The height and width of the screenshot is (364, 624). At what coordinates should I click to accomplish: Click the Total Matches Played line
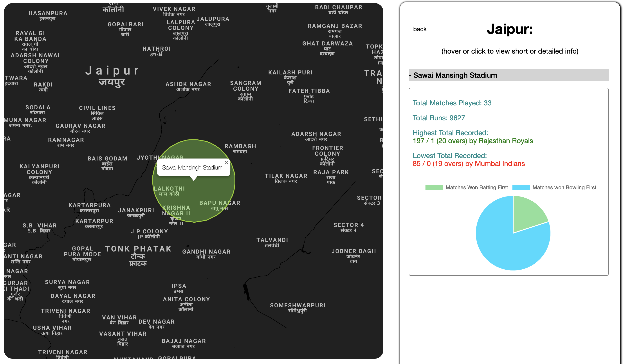click(452, 103)
